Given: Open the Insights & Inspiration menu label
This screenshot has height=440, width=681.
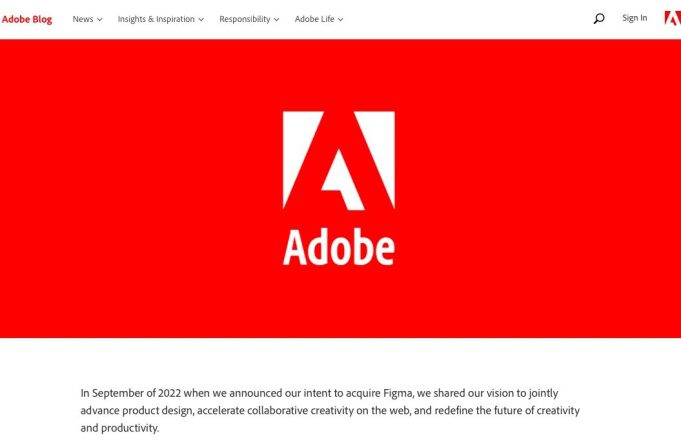Looking at the screenshot, I should coord(156,19).
